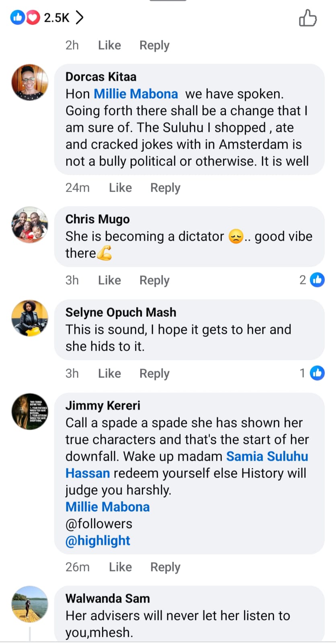The width and height of the screenshot is (336, 644).
Task: Like Jimmy Kereri's comment
Action: (120, 567)
